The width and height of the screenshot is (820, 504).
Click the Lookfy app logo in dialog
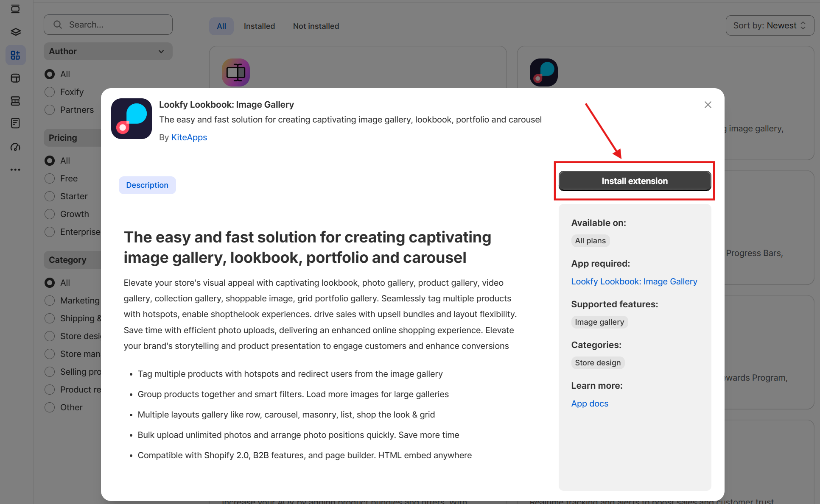[x=132, y=119]
